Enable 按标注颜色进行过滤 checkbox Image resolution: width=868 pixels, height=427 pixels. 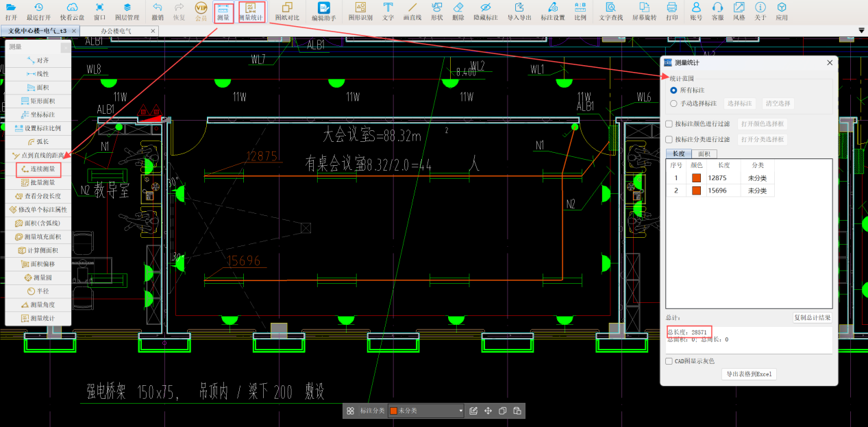tap(669, 124)
